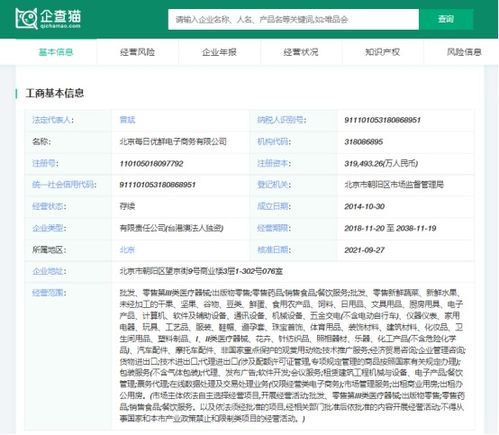Click the 纳税人识别号 label
Image resolution: width=499 pixels, height=435 pixels.
pyautogui.click(x=282, y=120)
